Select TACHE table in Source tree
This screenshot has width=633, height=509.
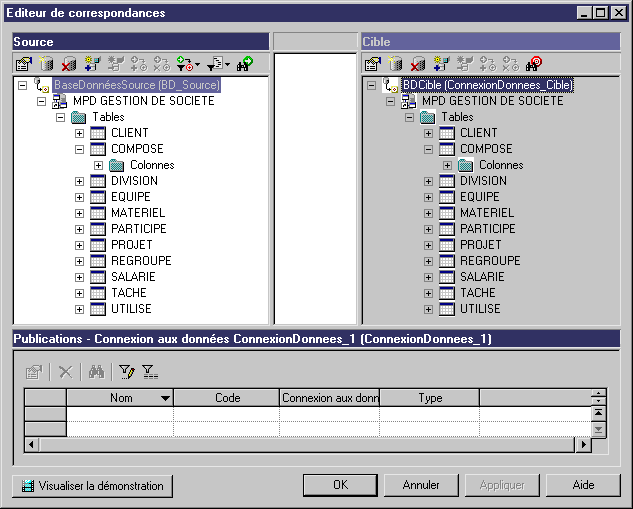(129, 293)
